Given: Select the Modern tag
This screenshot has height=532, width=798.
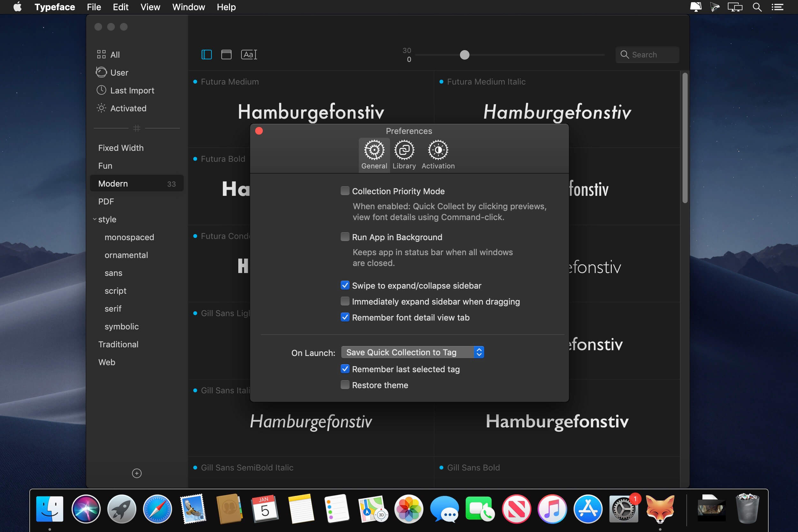Looking at the screenshot, I should 137,184.
